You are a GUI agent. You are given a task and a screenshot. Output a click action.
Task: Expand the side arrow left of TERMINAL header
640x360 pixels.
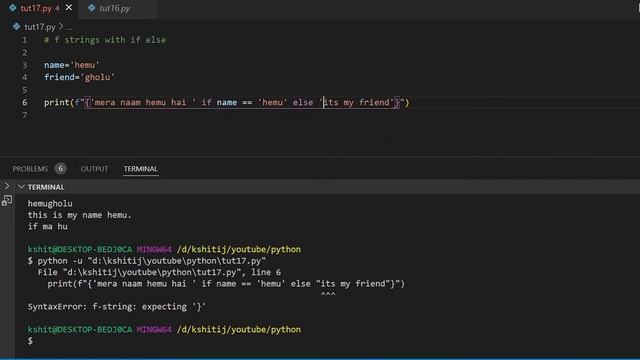pyautogui.click(x=7, y=186)
